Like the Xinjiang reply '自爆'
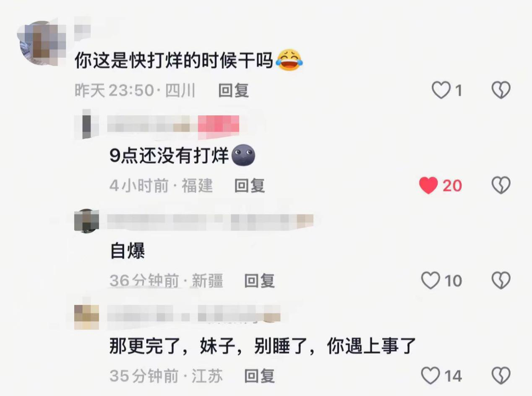The image size is (532, 396). tap(430, 281)
